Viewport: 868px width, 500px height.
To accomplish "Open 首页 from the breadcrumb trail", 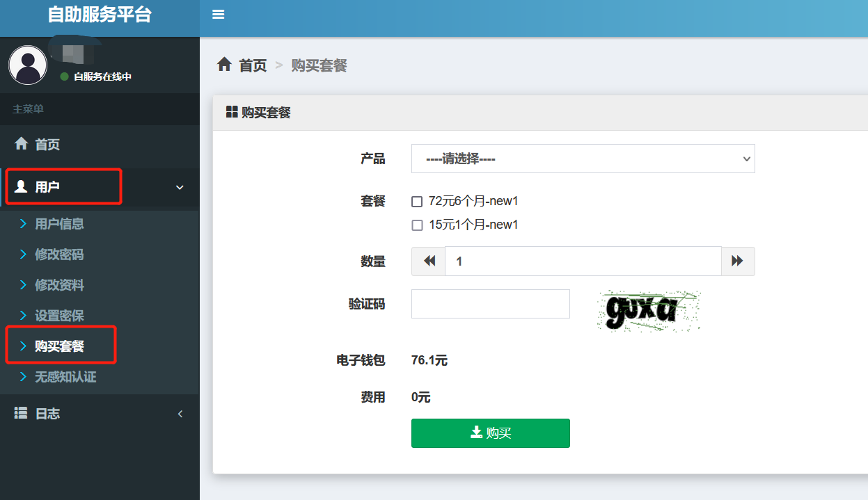I will tap(253, 65).
